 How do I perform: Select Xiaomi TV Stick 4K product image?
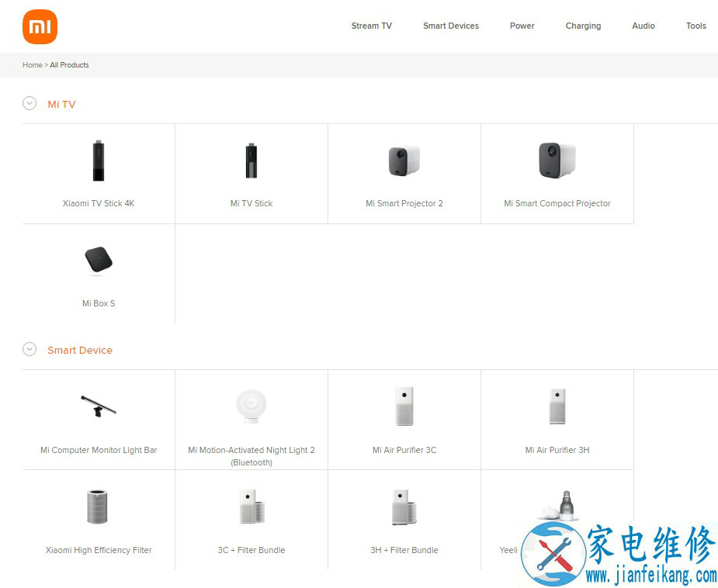(99, 161)
